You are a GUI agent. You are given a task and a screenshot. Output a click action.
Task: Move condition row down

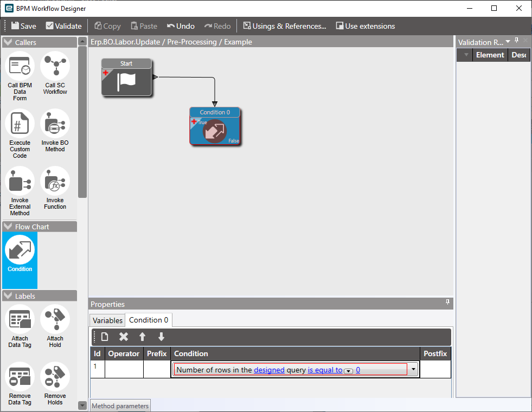(x=161, y=337)
